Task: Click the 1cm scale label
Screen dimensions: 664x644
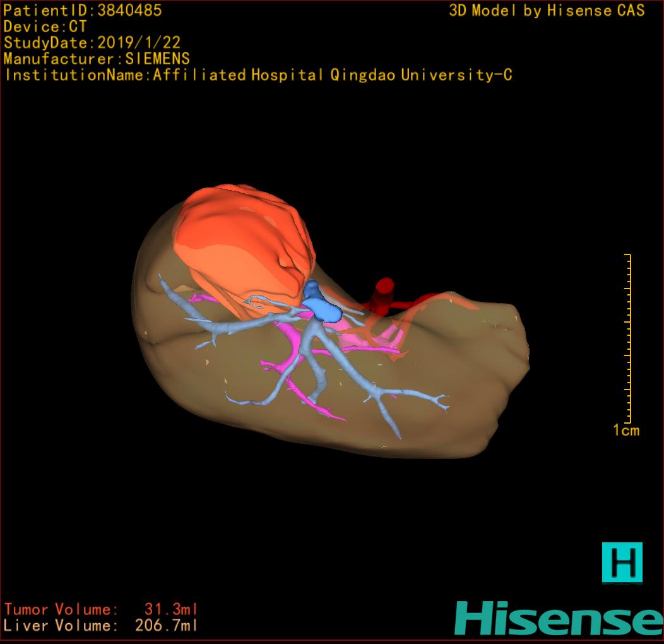Action: pos(626,431)
